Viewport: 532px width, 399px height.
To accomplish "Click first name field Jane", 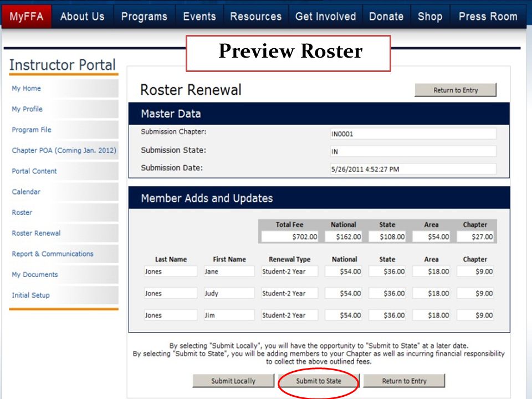I will 229,272.
